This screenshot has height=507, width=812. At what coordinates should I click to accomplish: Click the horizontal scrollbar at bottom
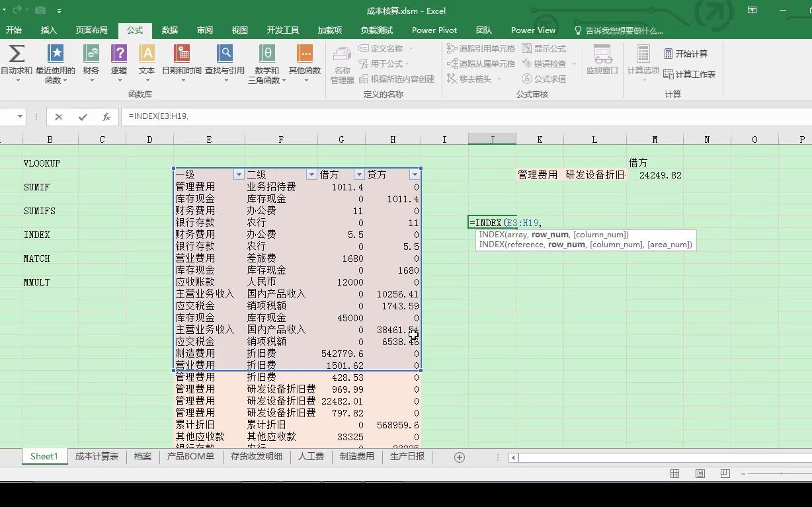[661, 456]
